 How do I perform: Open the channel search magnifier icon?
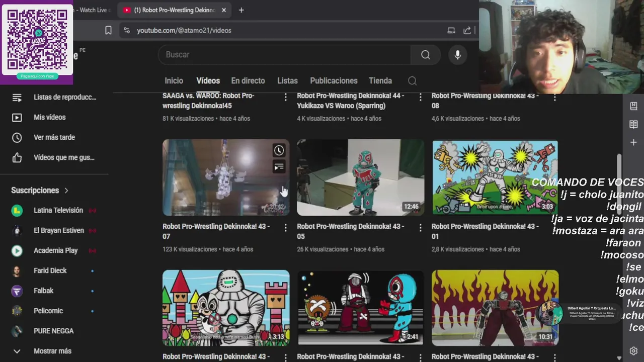coord(412,81)
